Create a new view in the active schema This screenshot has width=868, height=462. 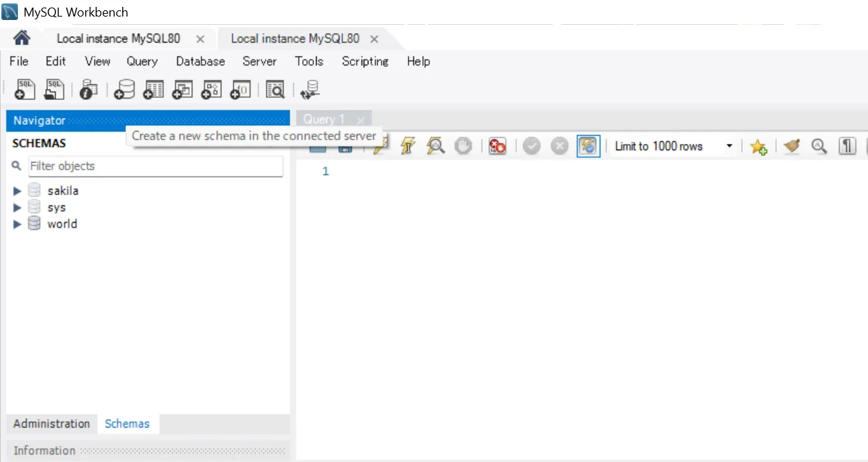click(x=182, y=89)
